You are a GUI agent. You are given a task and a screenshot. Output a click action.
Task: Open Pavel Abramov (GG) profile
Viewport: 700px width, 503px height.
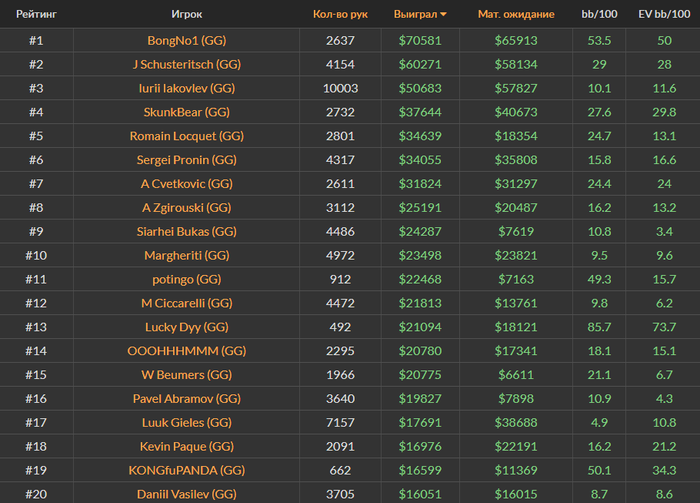tap(186, 399)
